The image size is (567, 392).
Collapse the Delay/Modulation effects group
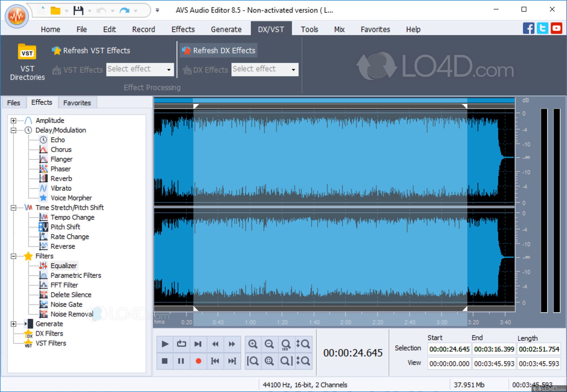pos(14,130)
